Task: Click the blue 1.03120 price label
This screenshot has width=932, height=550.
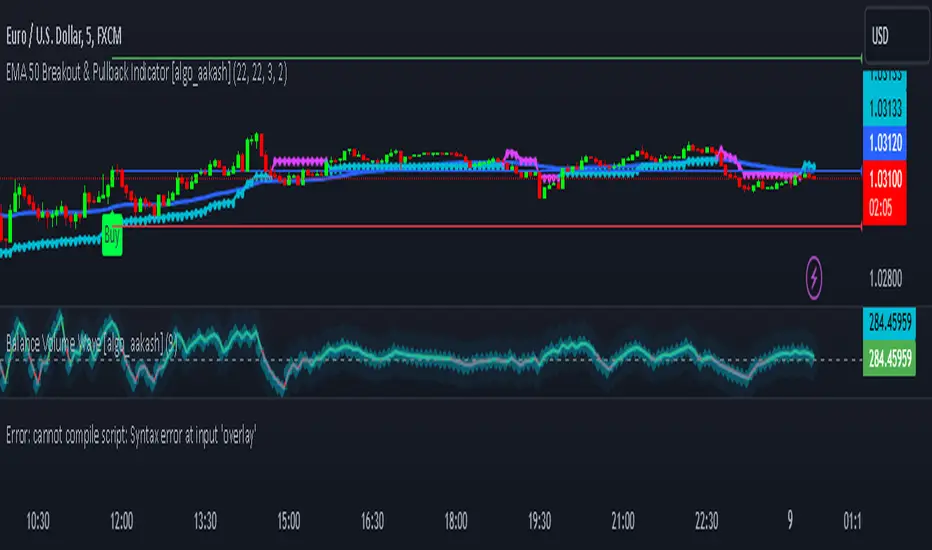Action: click(x=884, y=143)
